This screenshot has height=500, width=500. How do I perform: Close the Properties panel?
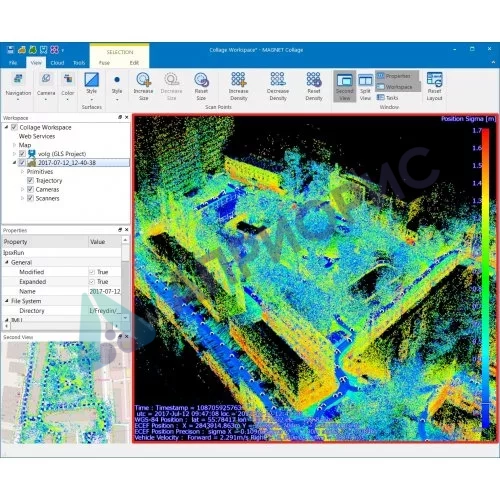pos(127,230)
